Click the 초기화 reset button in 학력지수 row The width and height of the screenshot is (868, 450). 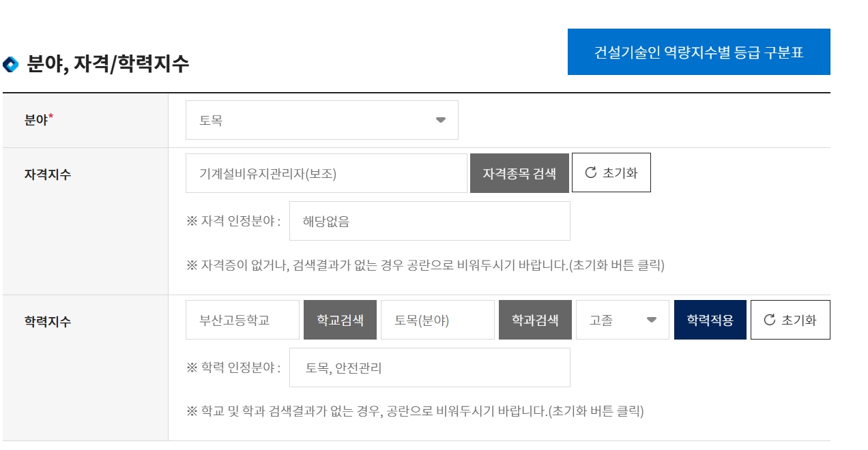tap(790, 319)
